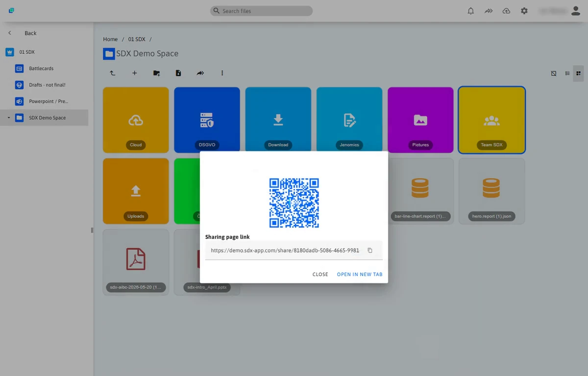The image size is (588, 376).
Task: Open the shares arrow icon in header
Action: (x=489, y=11)
